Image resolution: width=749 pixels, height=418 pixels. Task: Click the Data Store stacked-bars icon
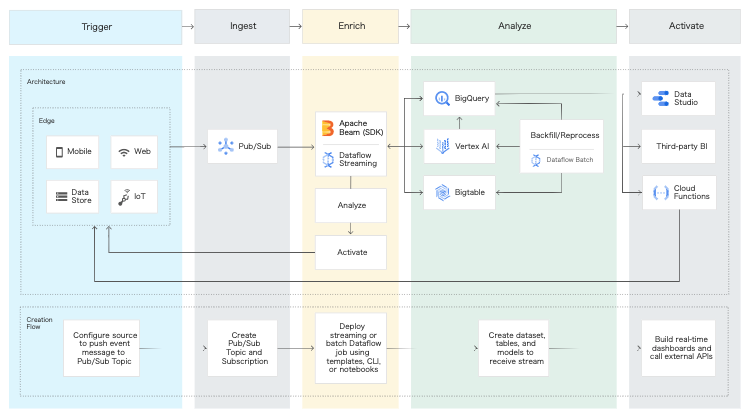point(62,196)
